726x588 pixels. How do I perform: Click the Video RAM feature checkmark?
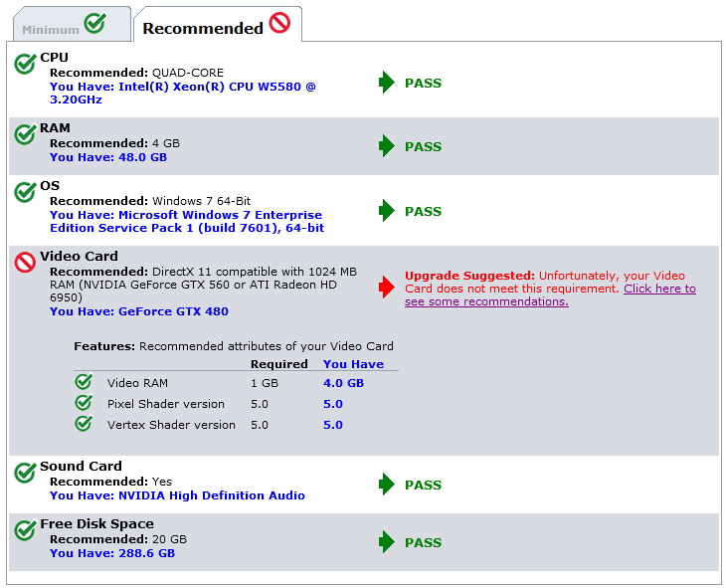point(84,382)
